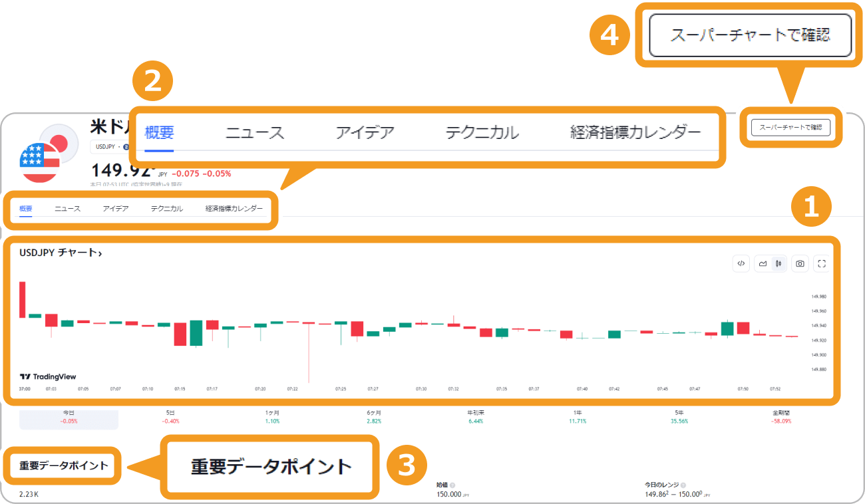This screenshot has width=865, height=504.
Task: Click the 149.92 current price value
Action: pyautogui.click(x=122, y=170)
